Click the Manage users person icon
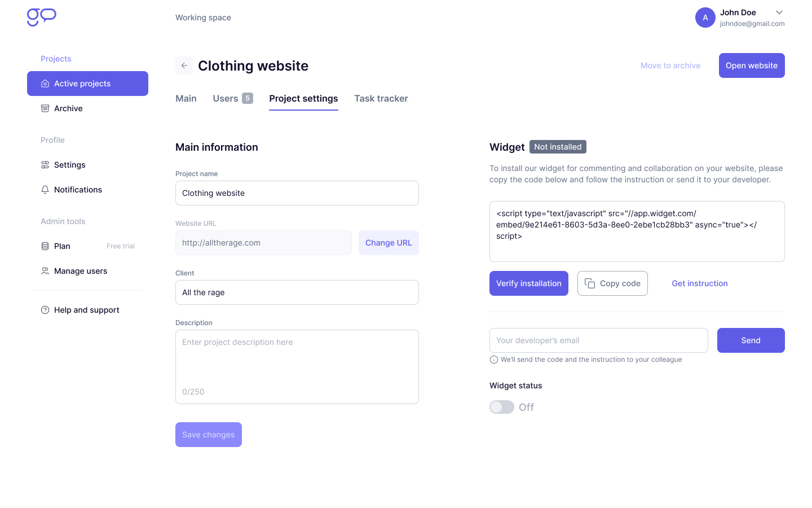The height and width of the screenshot is (508, 812). (45, 271)
